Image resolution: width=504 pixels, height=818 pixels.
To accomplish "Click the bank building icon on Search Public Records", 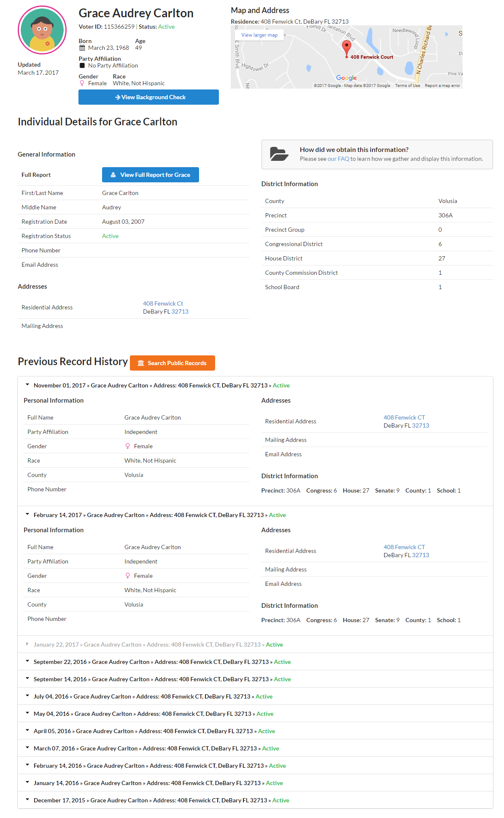I will click(141, 363).
